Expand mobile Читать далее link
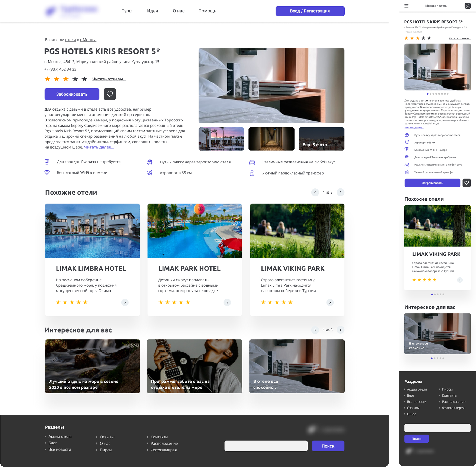 point(414,128)
